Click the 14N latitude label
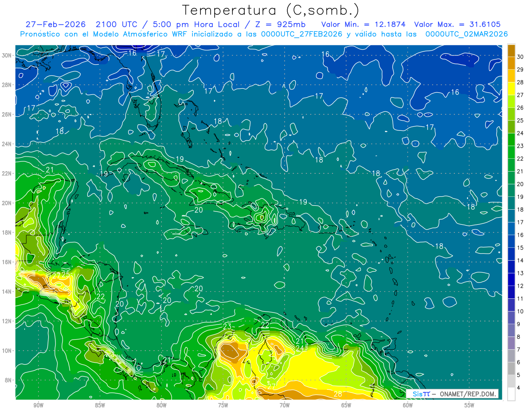Viewport: 532px width, 411px height. click(8, 292)
